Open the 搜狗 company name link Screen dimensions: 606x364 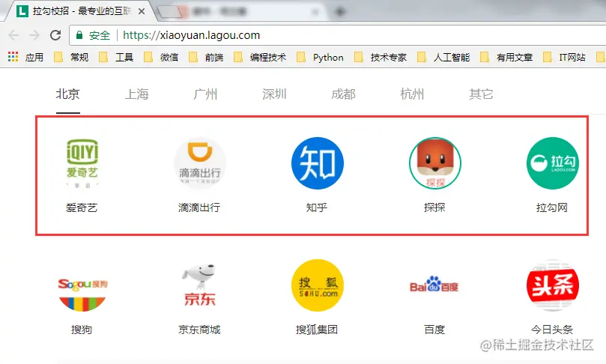(x=82, y=330)
